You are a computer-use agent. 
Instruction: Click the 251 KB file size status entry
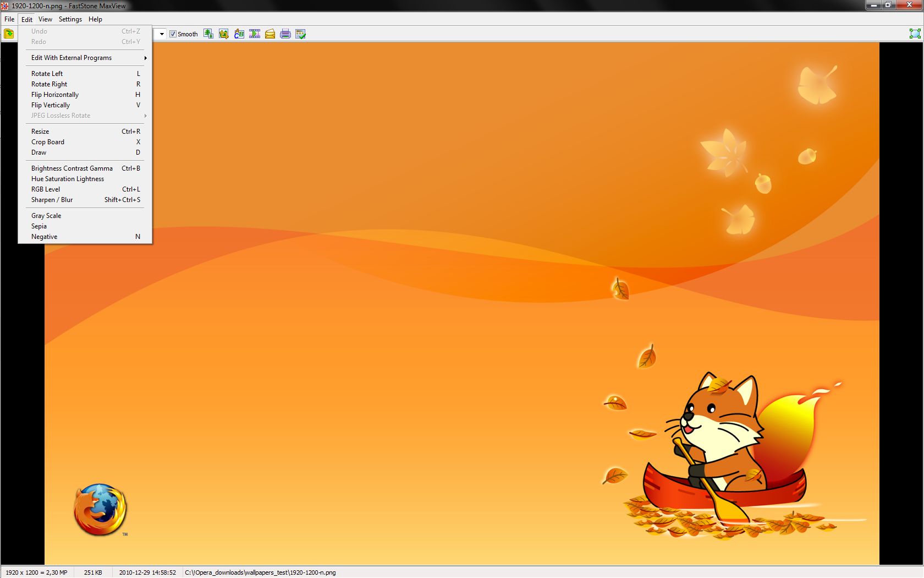point(93,572)
